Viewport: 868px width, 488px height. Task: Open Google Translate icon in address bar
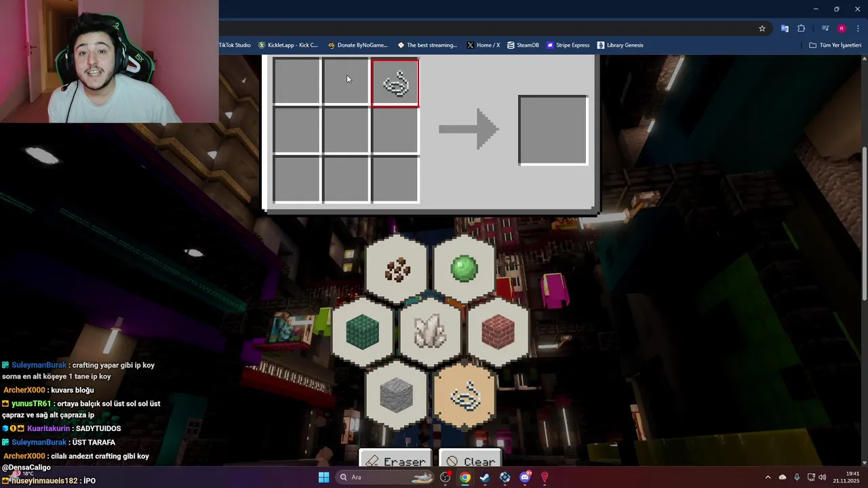pos(785,28)
